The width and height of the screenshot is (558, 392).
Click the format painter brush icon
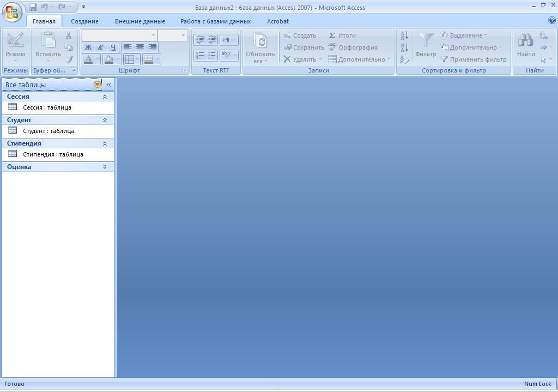69,59
